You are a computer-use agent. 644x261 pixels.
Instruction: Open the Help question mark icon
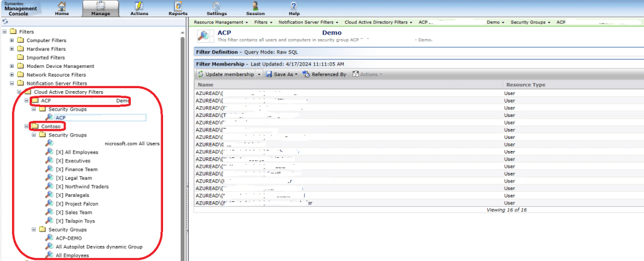[x=294, y=6]
